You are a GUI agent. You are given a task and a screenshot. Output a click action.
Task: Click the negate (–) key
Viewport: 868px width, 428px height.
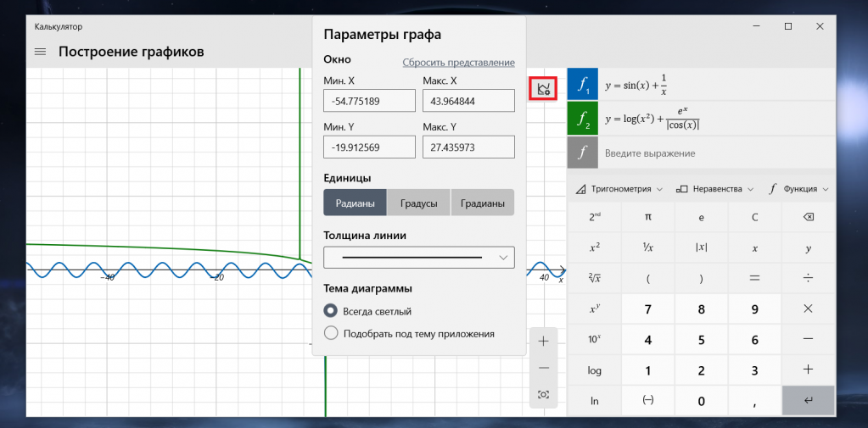647,401
